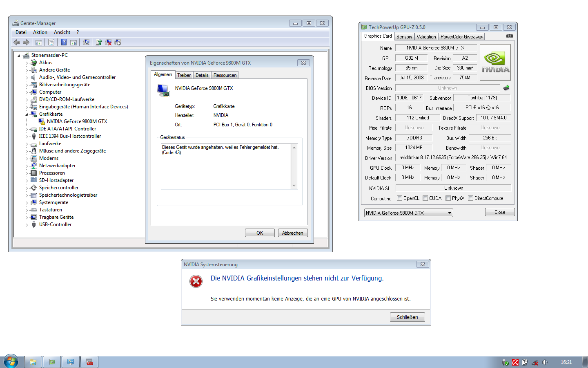
Task: Click the GPU-Z screenshot camera icon
Action: tap(510, 36)
